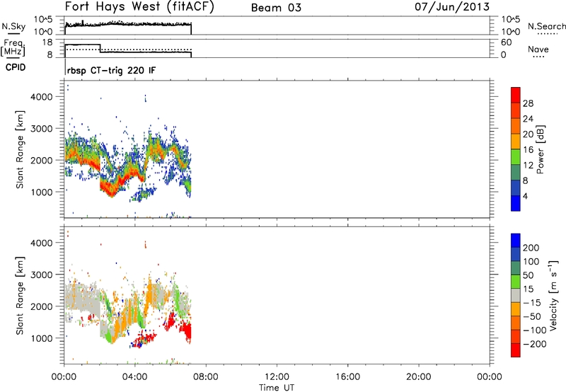566x392 pixels.
Task: Click the "4000" tick on the power panel
Action: click(x=41, y=97)
